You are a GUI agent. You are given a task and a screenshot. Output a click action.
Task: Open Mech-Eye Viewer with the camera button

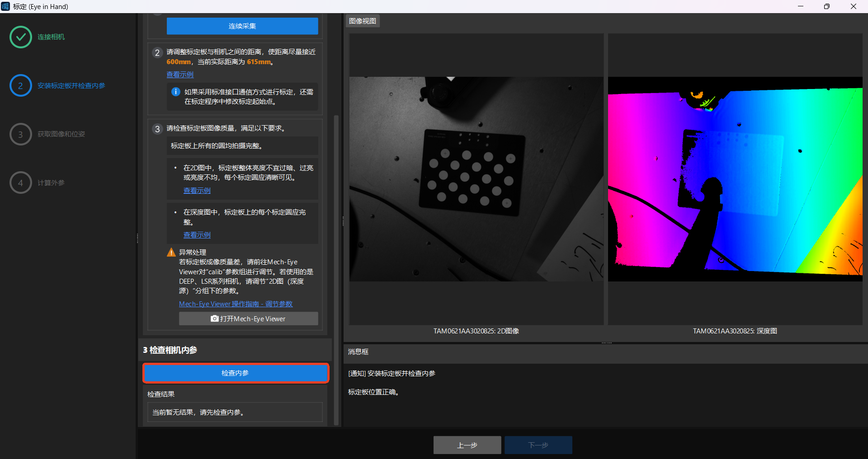pos(248,319)
